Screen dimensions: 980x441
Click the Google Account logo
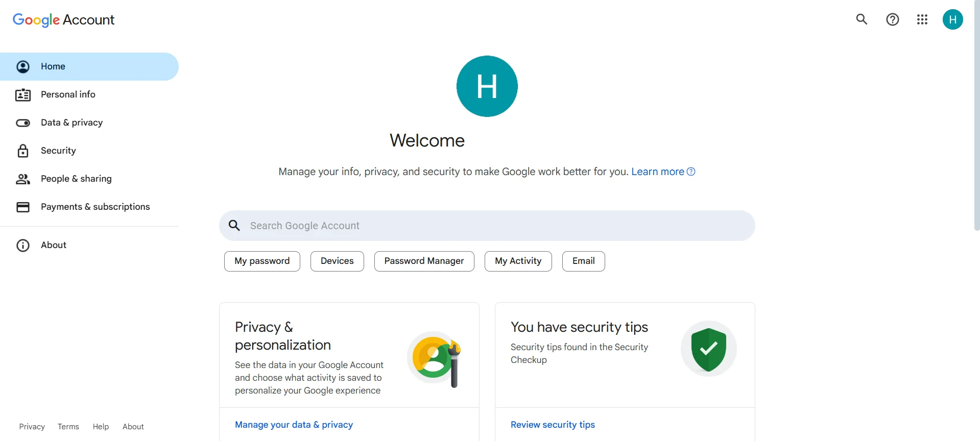pyautogui.click(x=63, y=20)
